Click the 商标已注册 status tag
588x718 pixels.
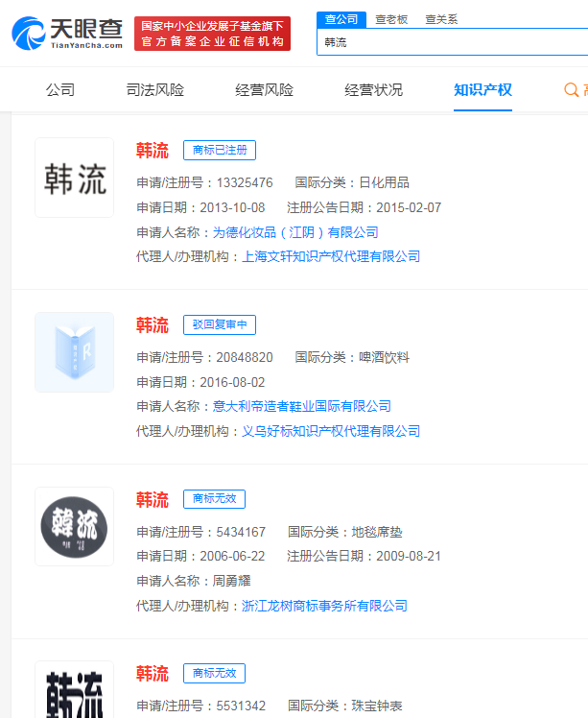[220, 150]
